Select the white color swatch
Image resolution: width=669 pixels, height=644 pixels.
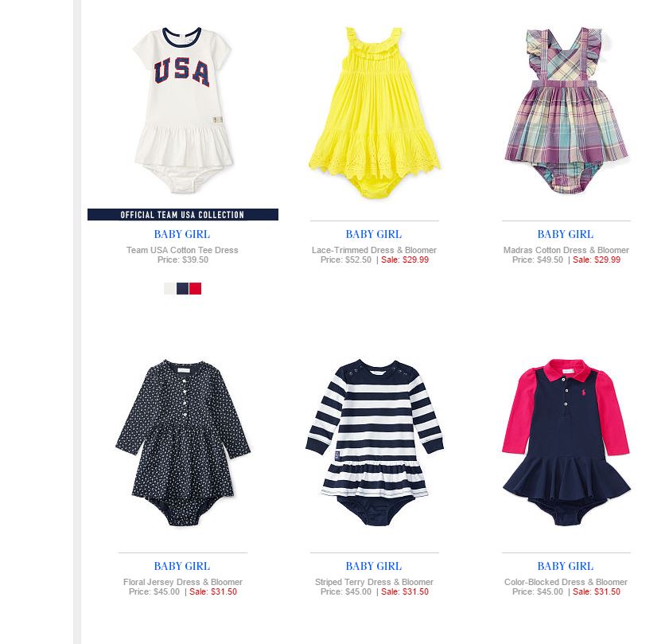coord(169,289)
